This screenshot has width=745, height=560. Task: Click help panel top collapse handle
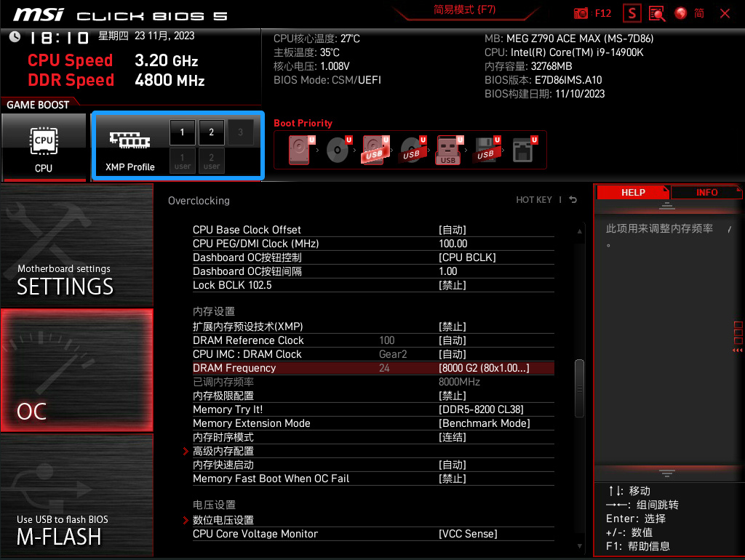click(667, 206)
